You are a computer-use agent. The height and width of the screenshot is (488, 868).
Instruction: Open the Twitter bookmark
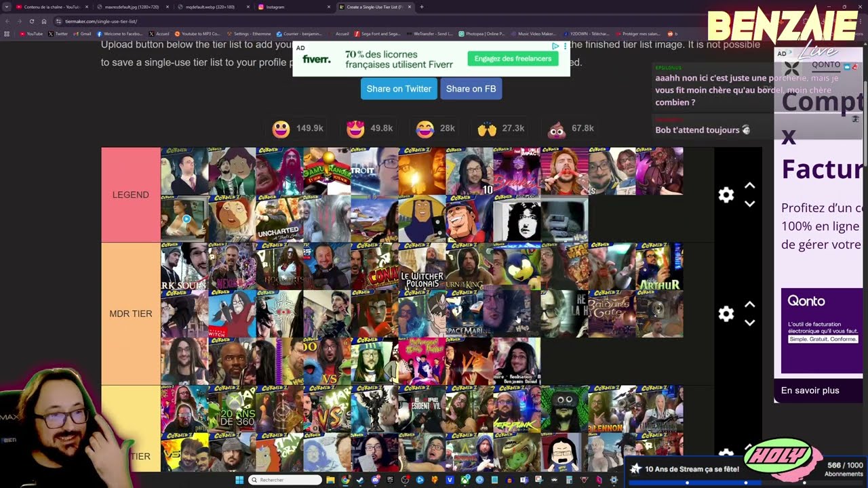pyautogui.click(x=58, y=34)
